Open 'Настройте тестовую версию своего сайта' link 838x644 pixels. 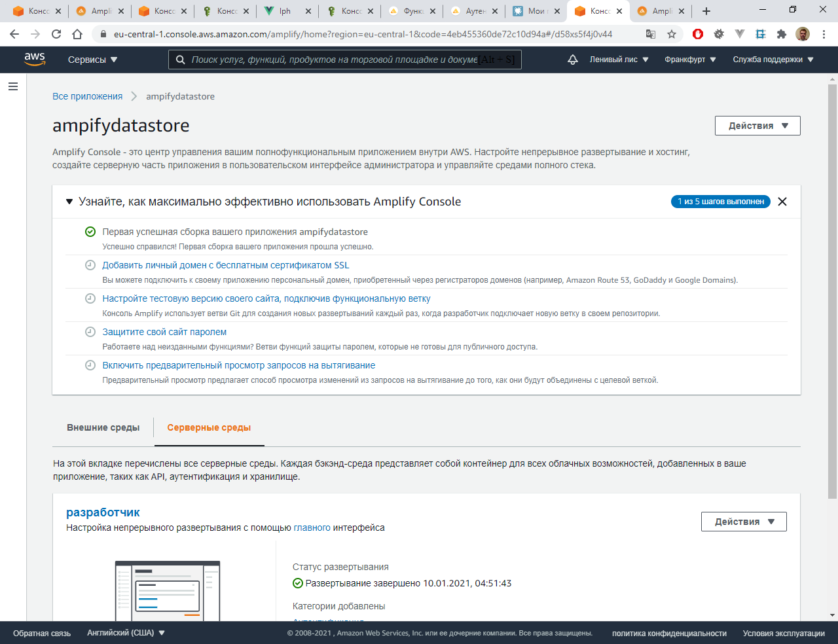[266, 298]
